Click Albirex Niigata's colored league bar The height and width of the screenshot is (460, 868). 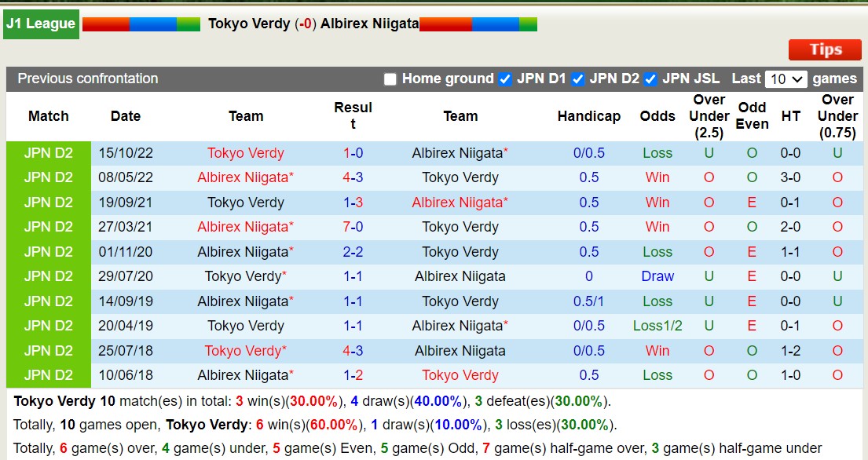pos(476,24)
